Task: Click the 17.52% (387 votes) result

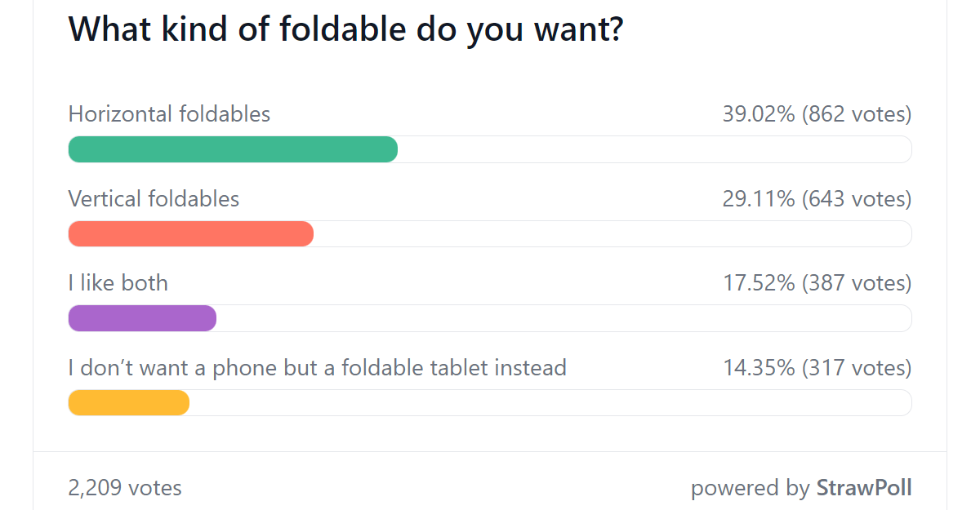Action: click(x=817, y=283)
